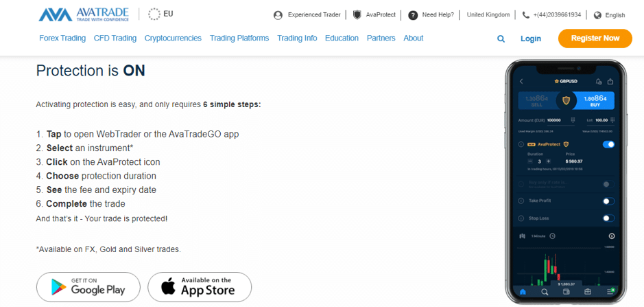Click the 'Protection is ON' heading
The image size is (644, 307).
91,71
